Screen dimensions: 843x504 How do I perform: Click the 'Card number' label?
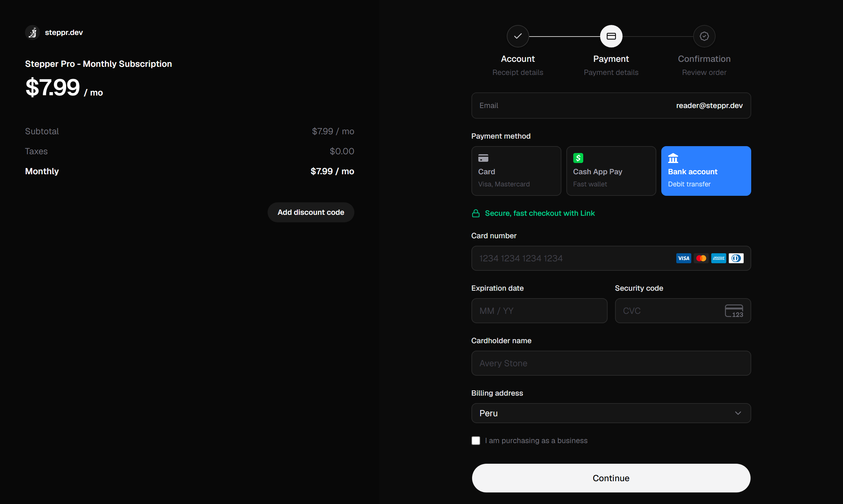[494, 236]
